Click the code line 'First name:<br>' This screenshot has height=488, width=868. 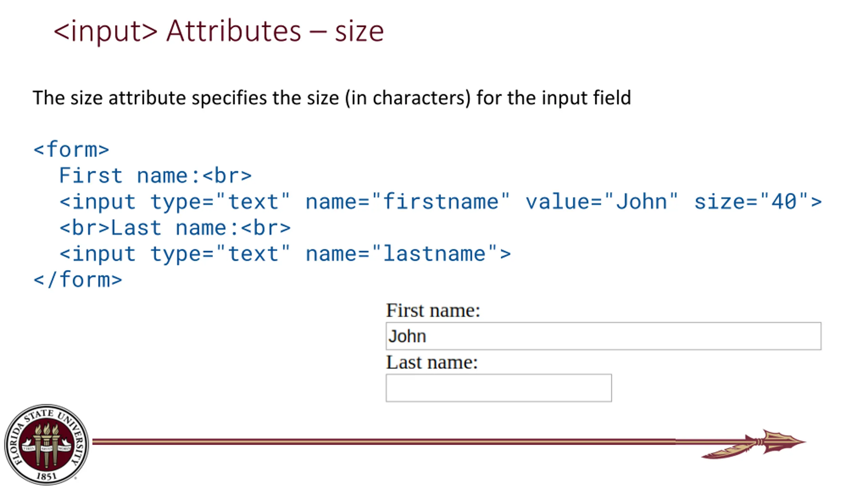tap(156, 176)
